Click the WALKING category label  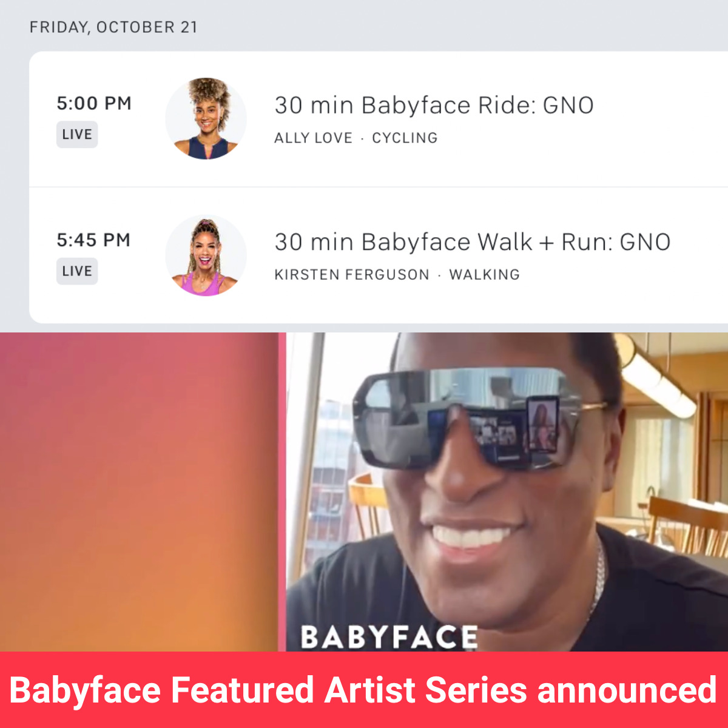point(484,275)
